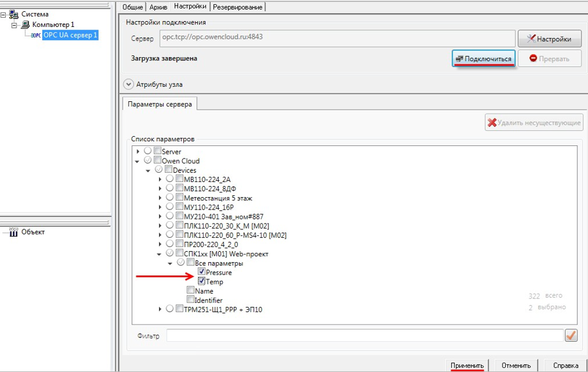Image resolution: width=588 pixels, height=372 pixels.
Task: Enable the Name parameter checkbox
Action: click(191, 291)
